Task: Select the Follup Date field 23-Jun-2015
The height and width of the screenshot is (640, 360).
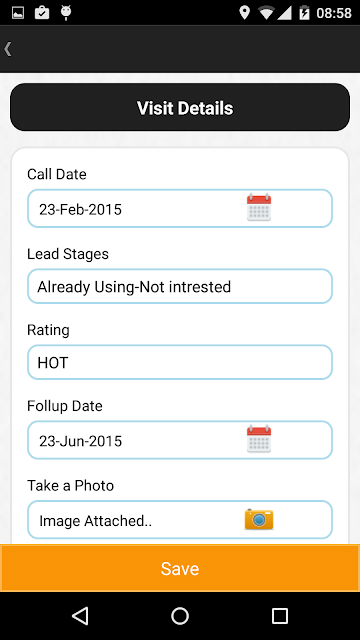Action: pos(180,440)
